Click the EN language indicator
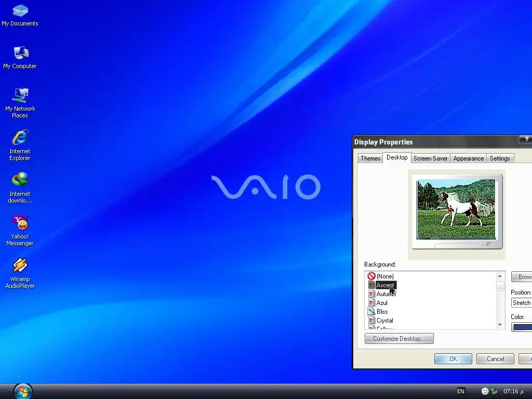The height and width of the screenshot is (399, 532). 461,391
